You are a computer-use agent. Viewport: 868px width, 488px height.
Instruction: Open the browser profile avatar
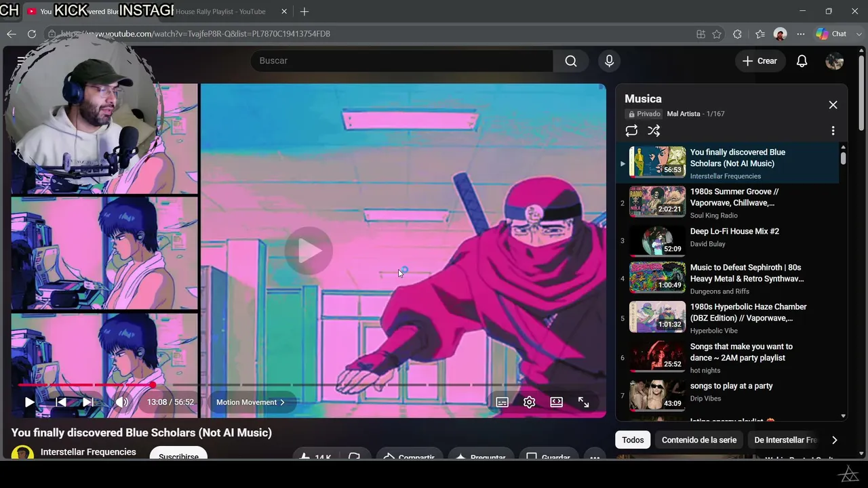pyautogui.click(x=780, y=34)
